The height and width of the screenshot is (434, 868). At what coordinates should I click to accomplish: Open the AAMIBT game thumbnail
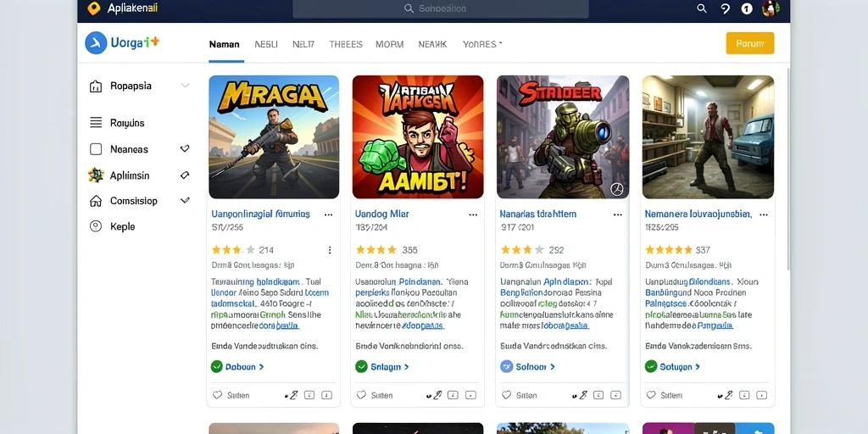(418, 137)
